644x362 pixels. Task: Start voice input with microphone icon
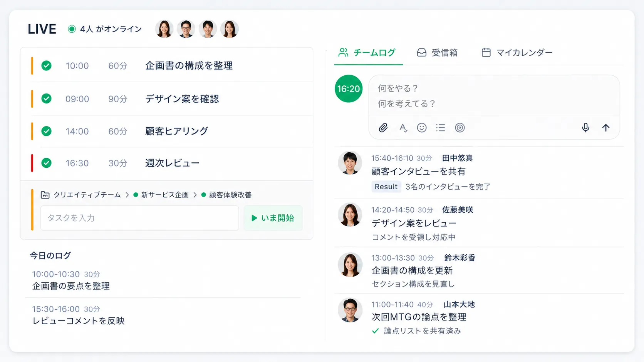point(585,128)
